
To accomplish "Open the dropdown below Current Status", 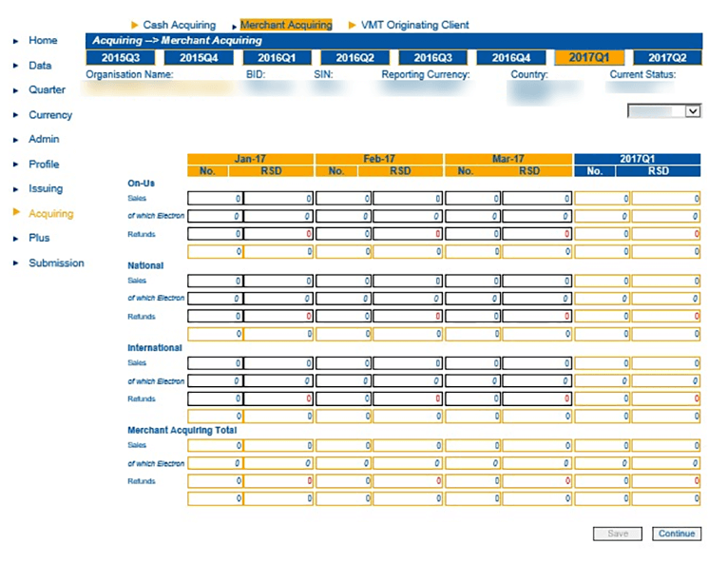I will pyautogui.click(x=664, y=111).
